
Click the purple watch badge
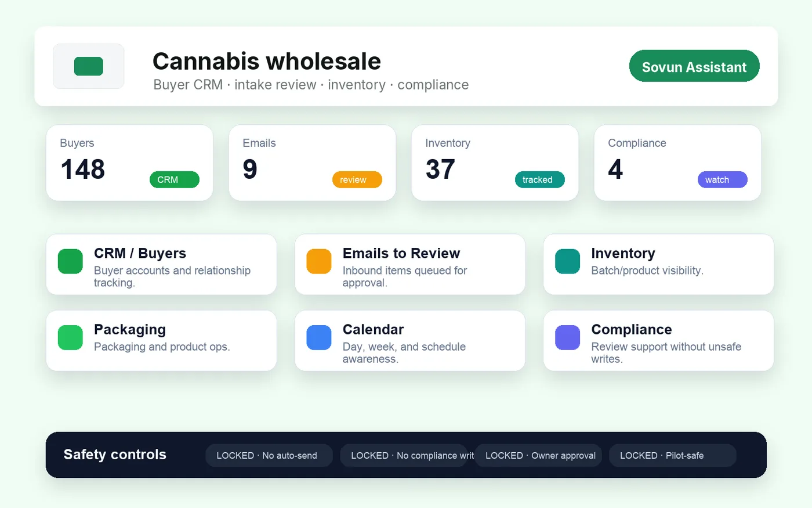click(723, 180)
